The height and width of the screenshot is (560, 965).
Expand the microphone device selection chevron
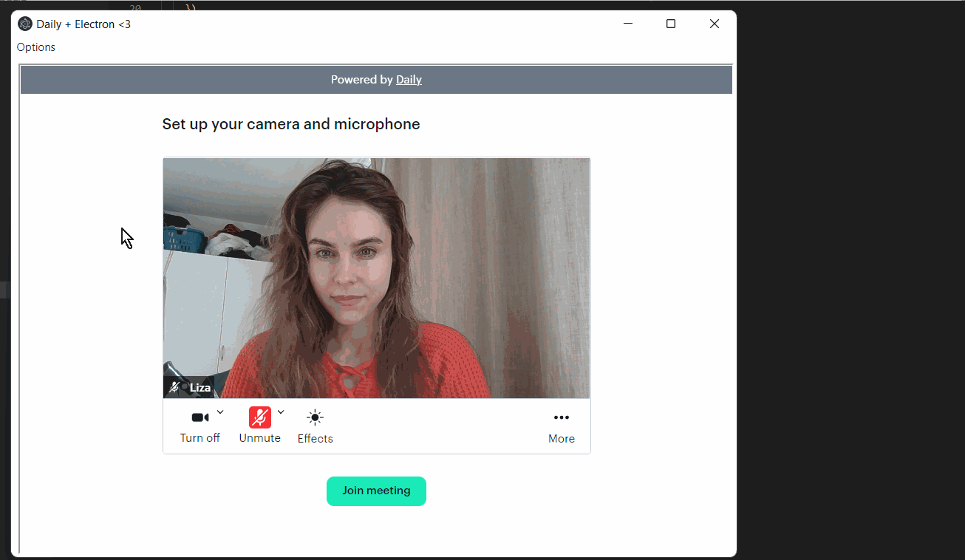[280, 412]
